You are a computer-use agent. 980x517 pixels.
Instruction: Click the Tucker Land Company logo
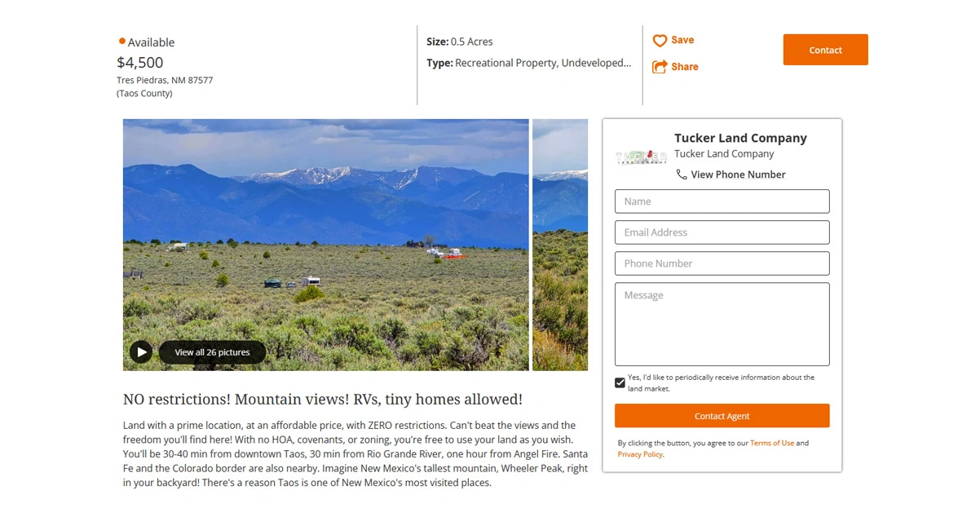point(642,157)
